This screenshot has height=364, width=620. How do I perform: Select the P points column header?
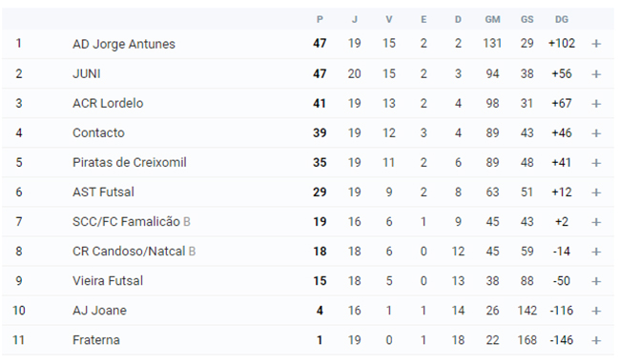click(x=320, y=19)
